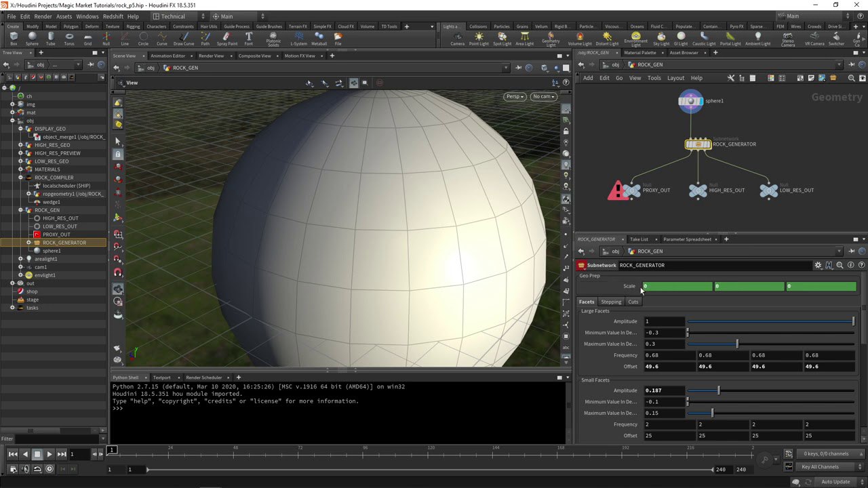Select the Sphere tool in Create shelf

32,39
